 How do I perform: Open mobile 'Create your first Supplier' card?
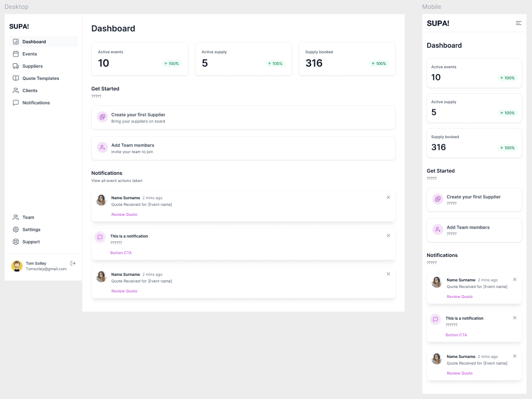pos(474,200)
